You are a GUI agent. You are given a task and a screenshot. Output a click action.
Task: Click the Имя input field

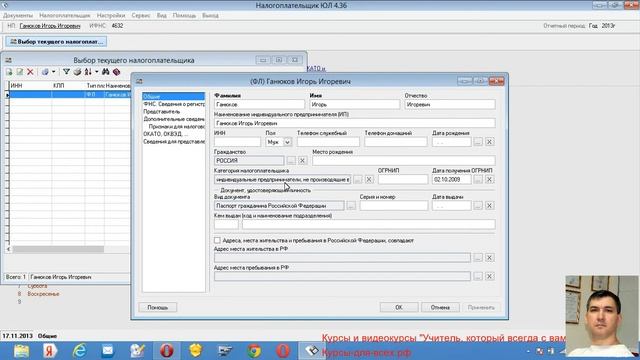click(354, 104)
